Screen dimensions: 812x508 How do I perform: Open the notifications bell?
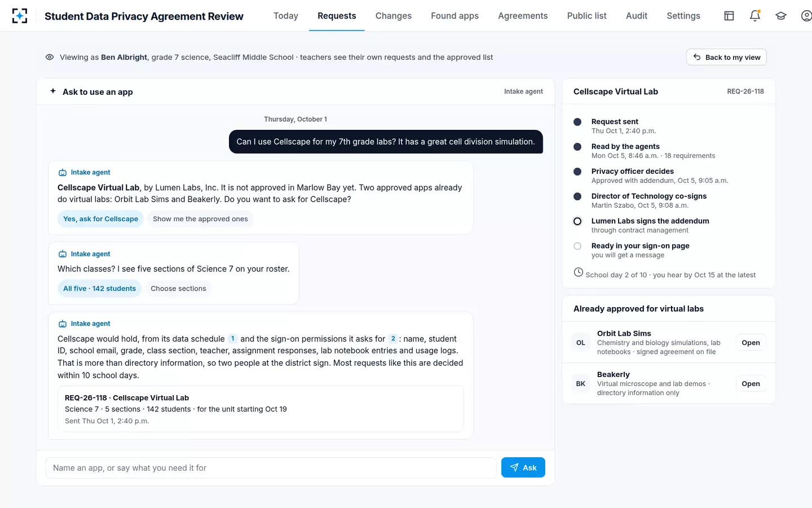click(x=755, y=16)
